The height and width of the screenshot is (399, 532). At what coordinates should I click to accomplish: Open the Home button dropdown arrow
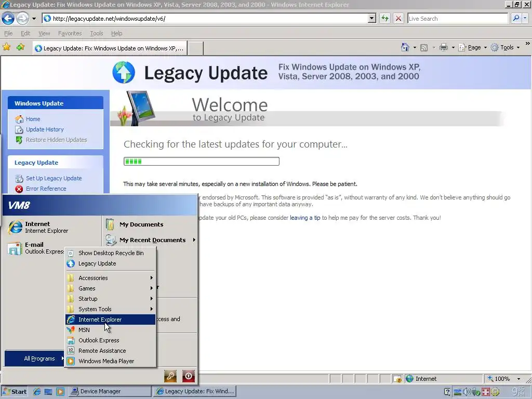(415, 48)
